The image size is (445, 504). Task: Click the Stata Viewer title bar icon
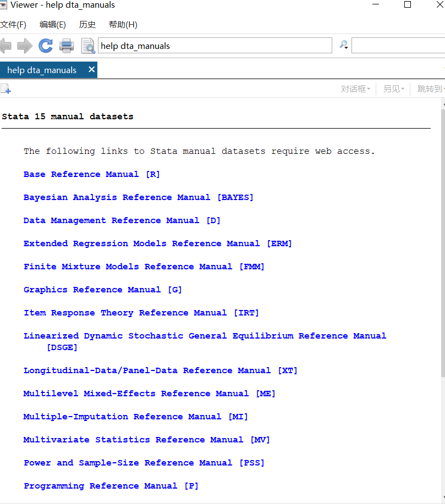pos(3,4)
